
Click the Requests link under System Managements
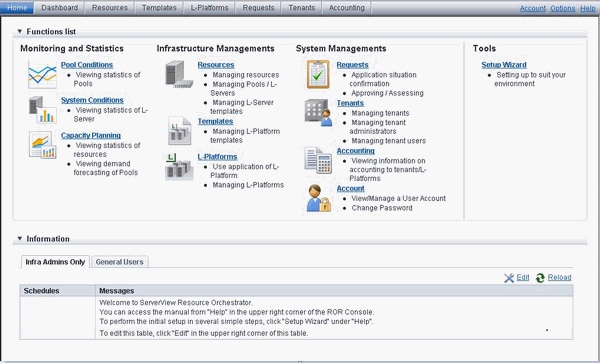[352, 65]
